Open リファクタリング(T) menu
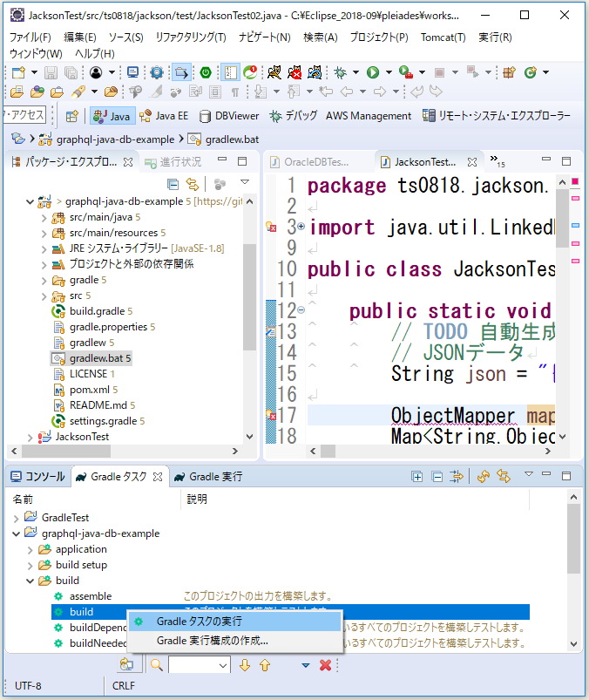The height and width of the screenshot is (700, 589). click(191, 37)
